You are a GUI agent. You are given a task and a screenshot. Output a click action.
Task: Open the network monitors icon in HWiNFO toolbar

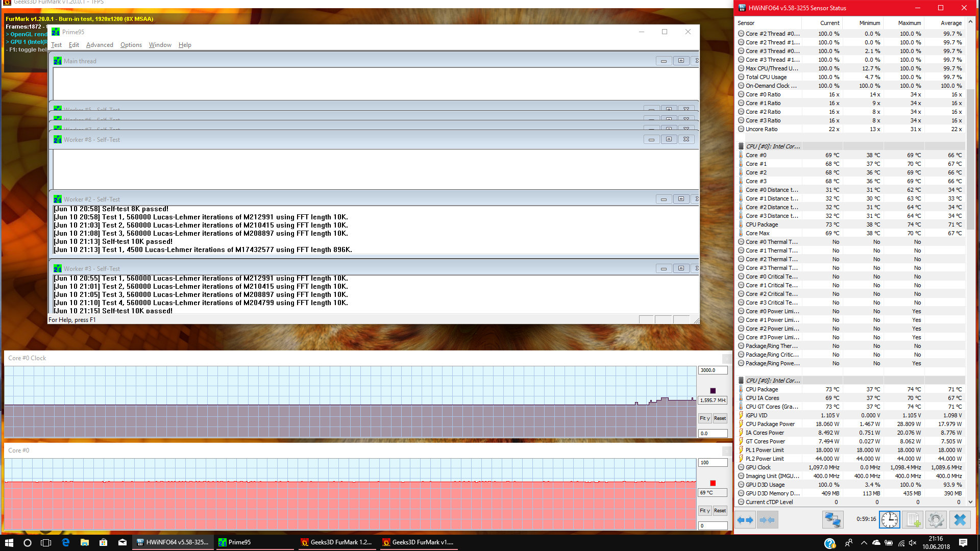click(832, 520)
